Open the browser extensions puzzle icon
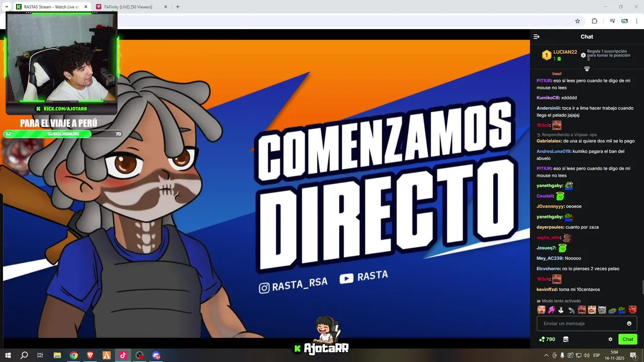 594,21
